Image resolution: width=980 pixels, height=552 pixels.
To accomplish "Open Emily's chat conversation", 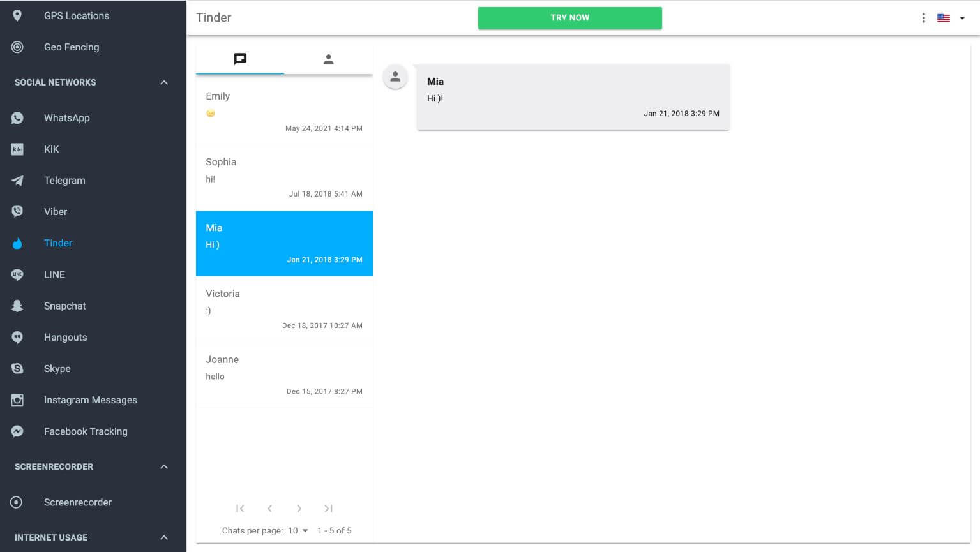I will click(284, 112).
